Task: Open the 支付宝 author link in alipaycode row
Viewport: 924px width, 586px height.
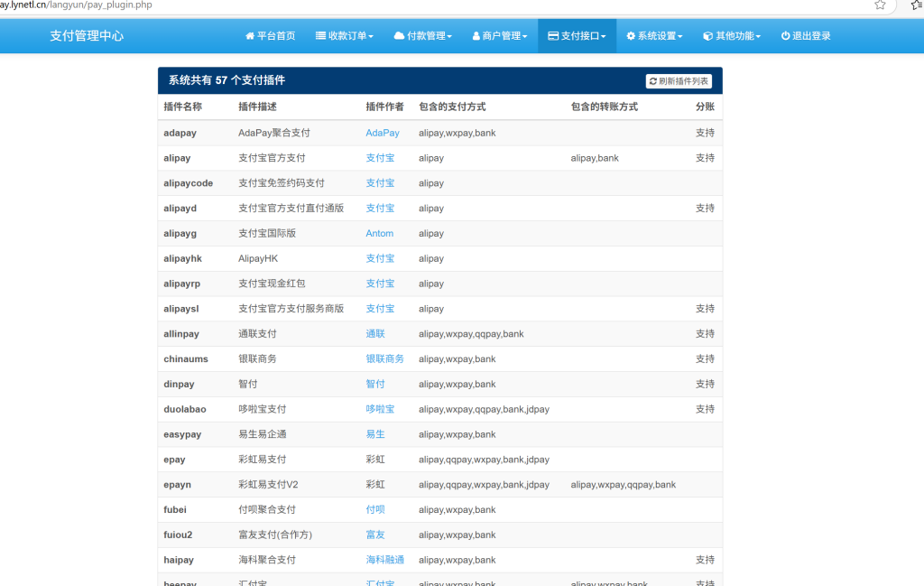Action: [x=380, y=183]
